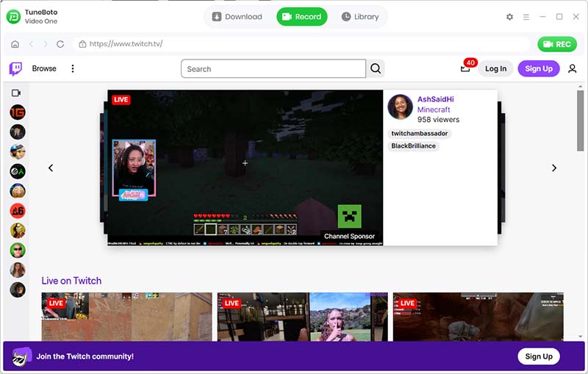Open the third sidebar channel avatar
This screenshot has width=588, height=374.
(x=18, y=152)
